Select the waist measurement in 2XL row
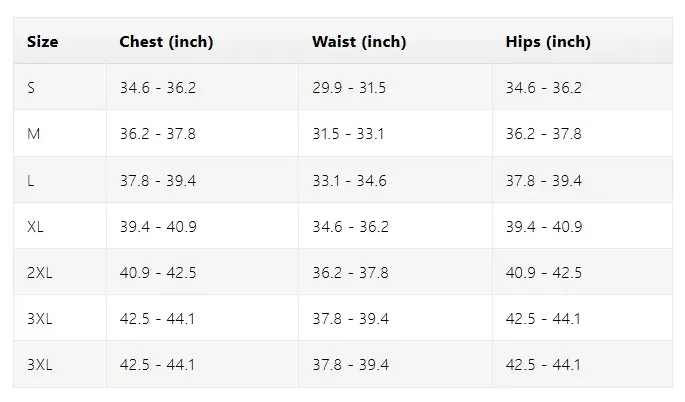 coord(349,273)
